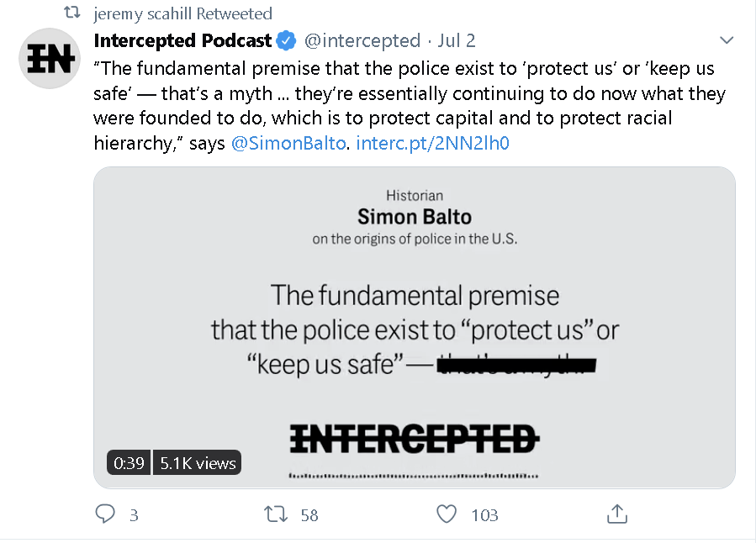
Task: Click jeremy scahill Retweeted label
Action: 182,13
